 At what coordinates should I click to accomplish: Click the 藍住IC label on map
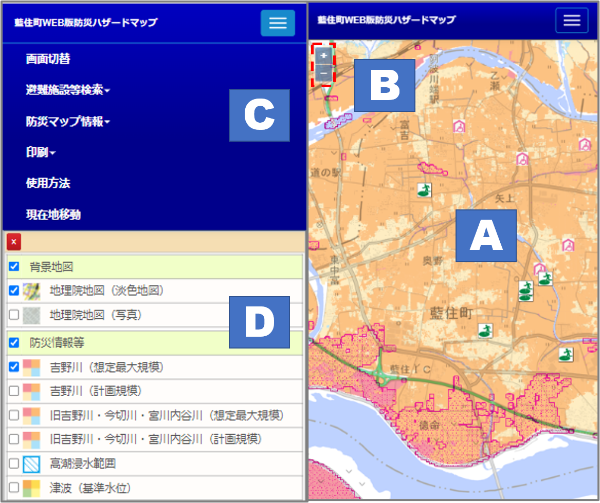point(410,369)
